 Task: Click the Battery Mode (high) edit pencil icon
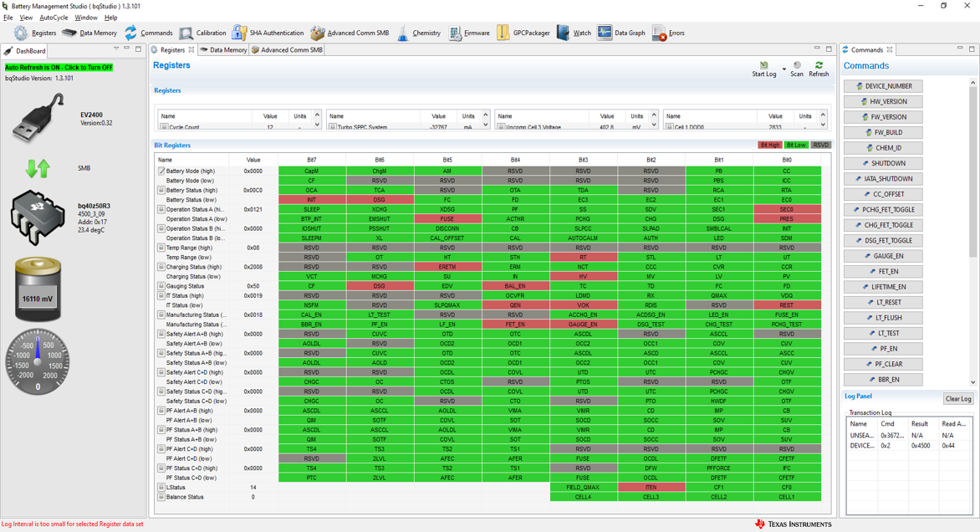click(161, 171)
